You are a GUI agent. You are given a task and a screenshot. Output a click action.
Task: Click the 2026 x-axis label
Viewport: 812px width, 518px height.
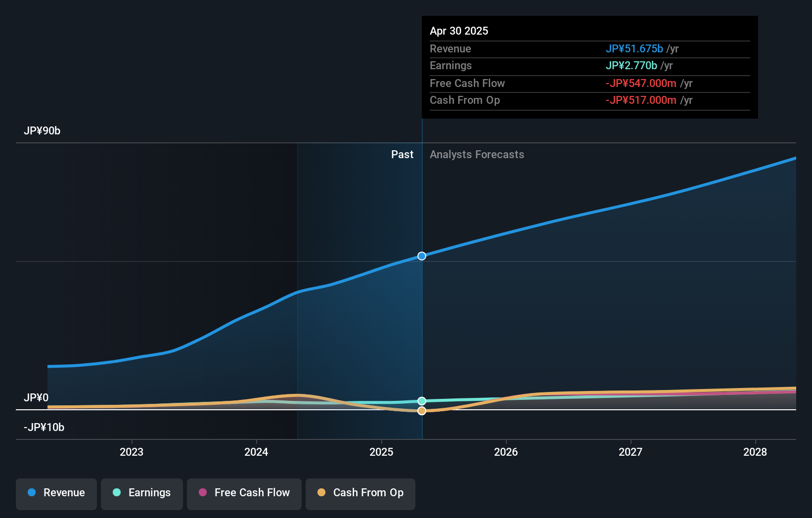tap(506, 452)
